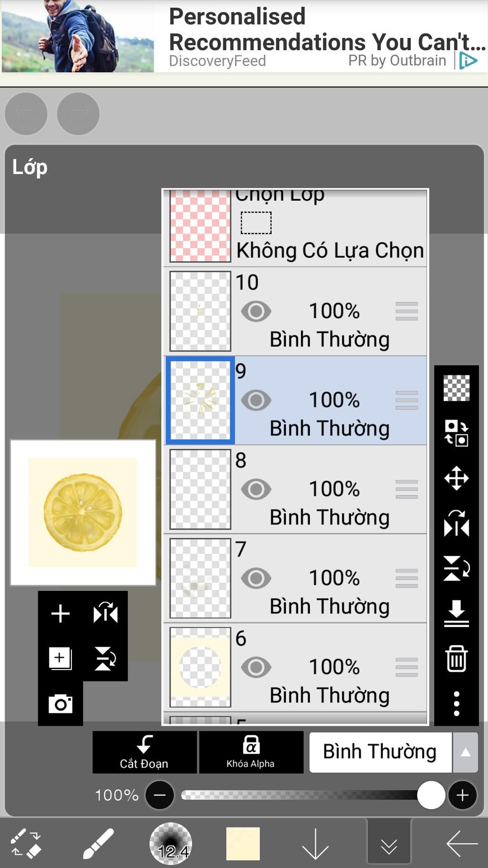Click the cream color swatch
Screen dimensions: 488x868
[x=243, y=843]
